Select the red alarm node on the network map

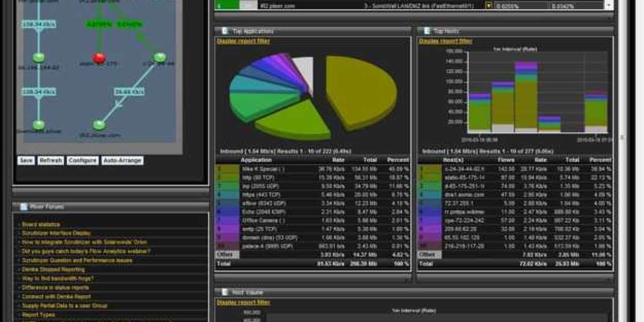pos(100,58)
